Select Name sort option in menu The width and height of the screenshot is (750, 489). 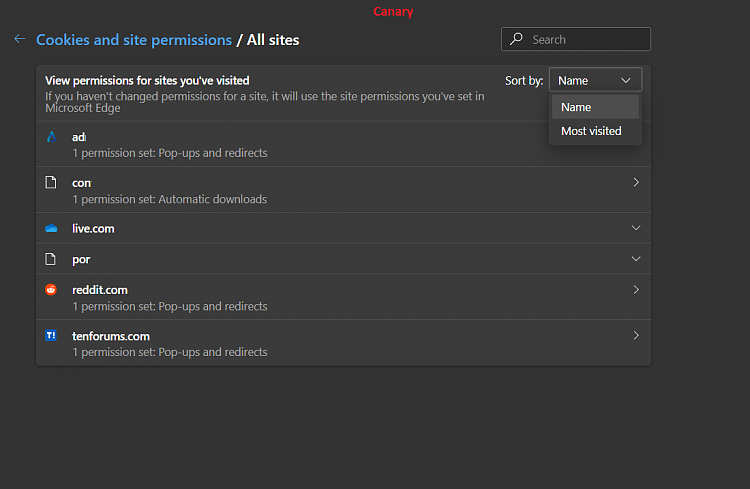tap(595, 107)
